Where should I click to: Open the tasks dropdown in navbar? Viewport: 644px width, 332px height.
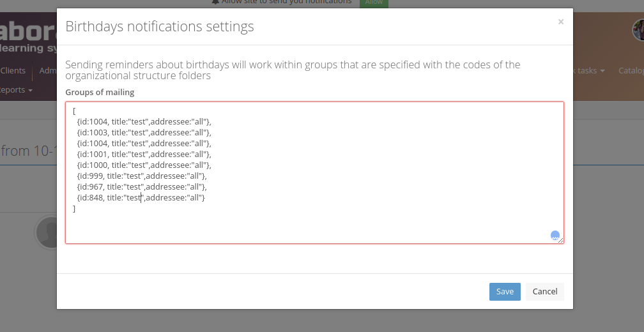pos(590,71)
